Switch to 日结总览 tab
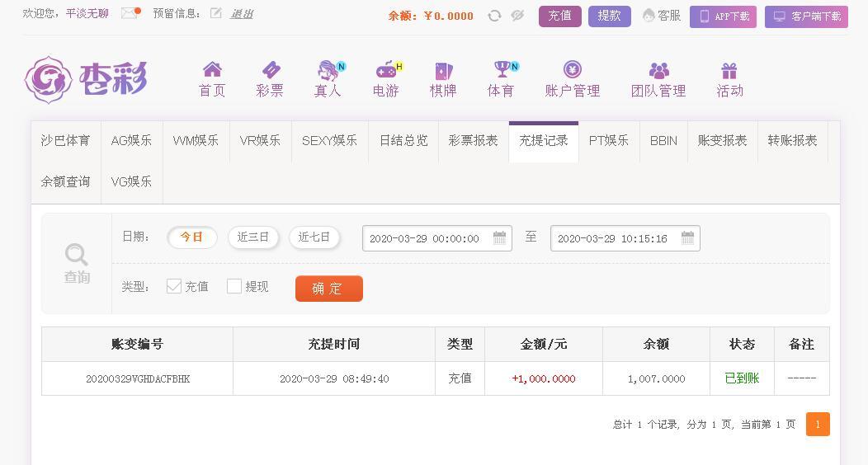868x465 pixels. coord(403,141)
